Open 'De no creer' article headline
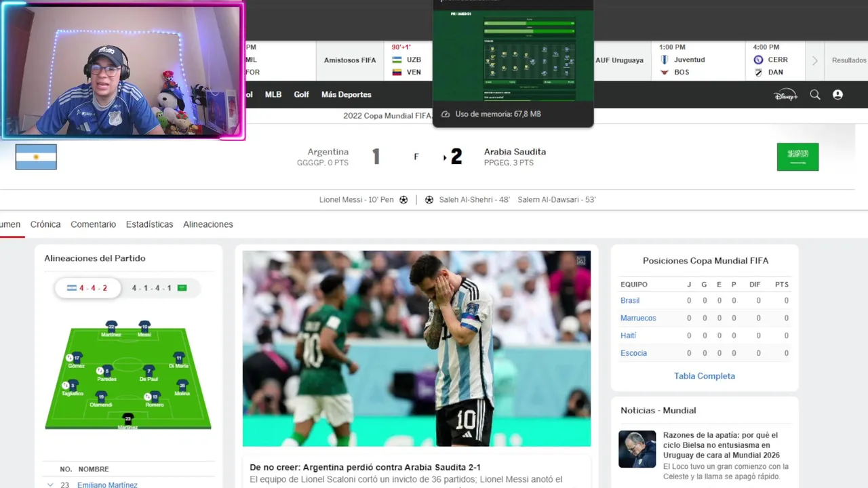Viewport: 868px width, 488px height. 365,468
